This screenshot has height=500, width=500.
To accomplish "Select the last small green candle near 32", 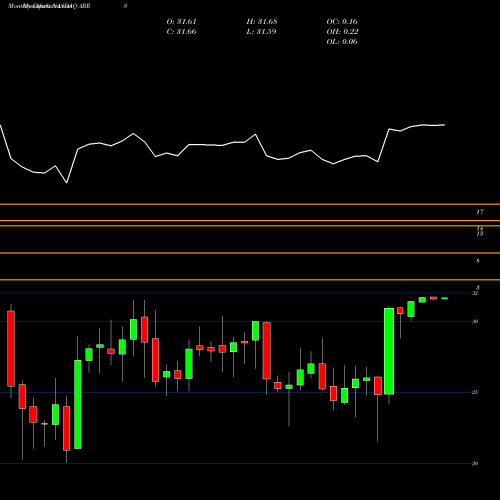I will click(445, 298).
